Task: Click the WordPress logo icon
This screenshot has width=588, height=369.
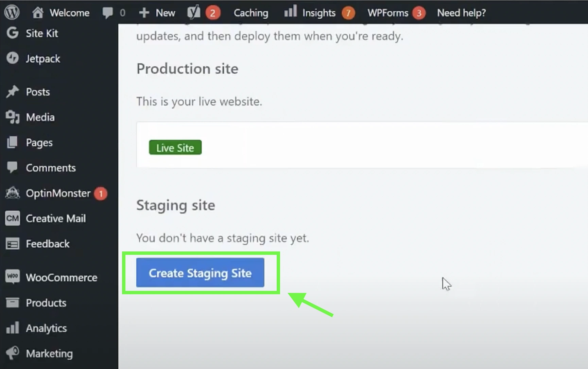Action: coord(12,12)
